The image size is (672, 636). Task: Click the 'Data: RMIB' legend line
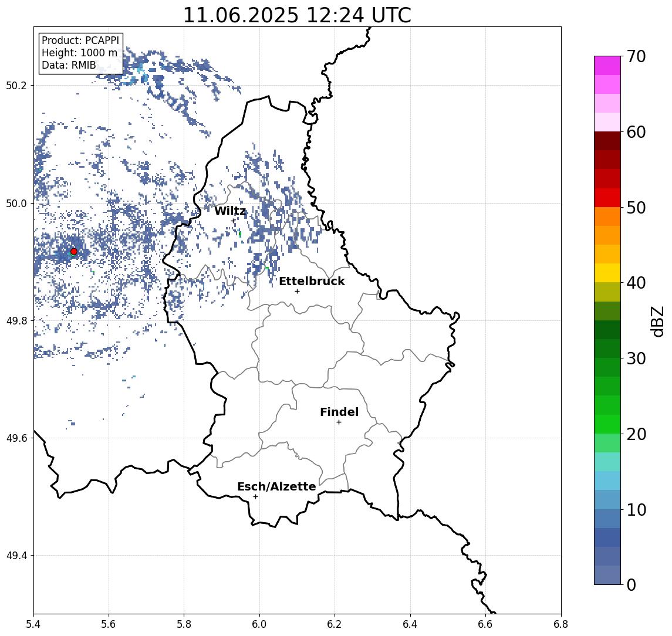click(69, 66)
